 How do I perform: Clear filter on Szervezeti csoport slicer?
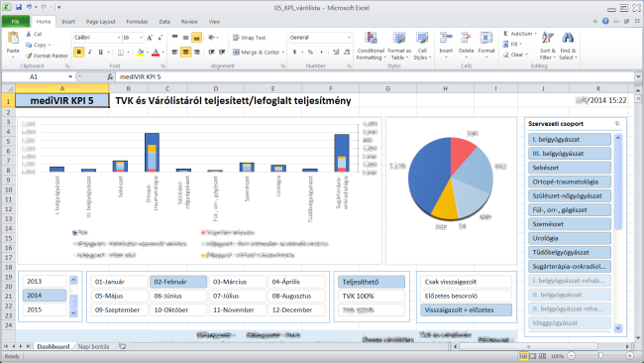[616, 124]
